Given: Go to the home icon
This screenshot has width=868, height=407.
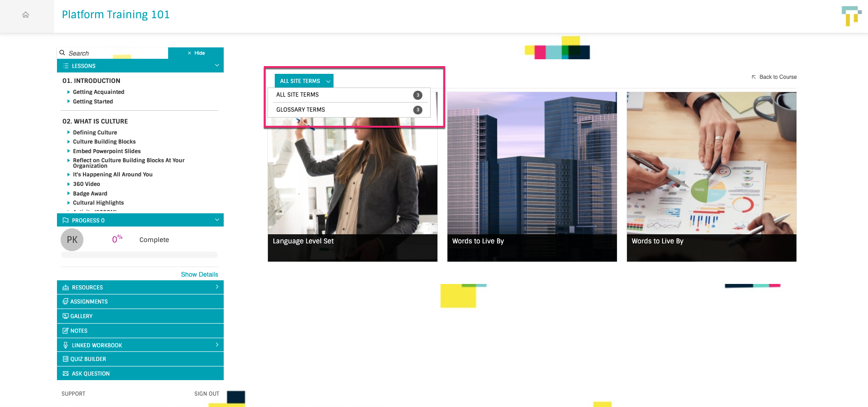Looking at the screenshot, I should 26,15.
